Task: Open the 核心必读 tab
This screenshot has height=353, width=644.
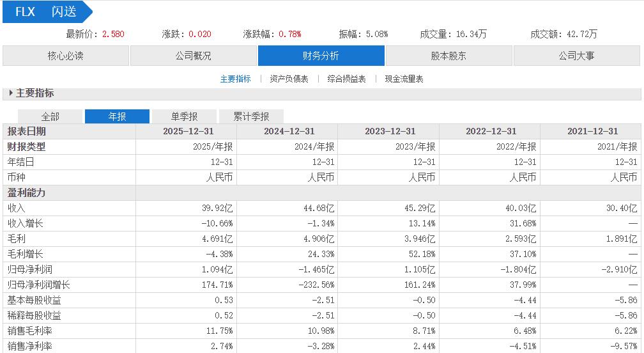Action: click(66, 56)
